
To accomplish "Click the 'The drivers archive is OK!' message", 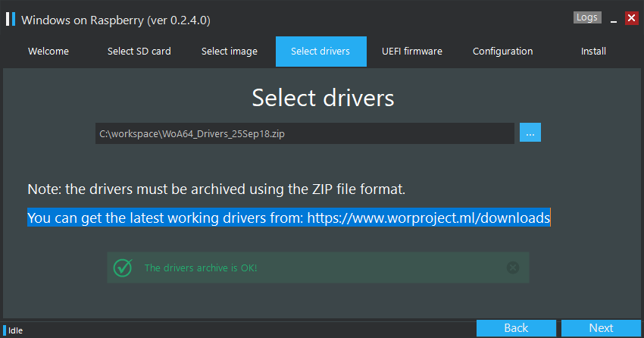I will (201, 268).
